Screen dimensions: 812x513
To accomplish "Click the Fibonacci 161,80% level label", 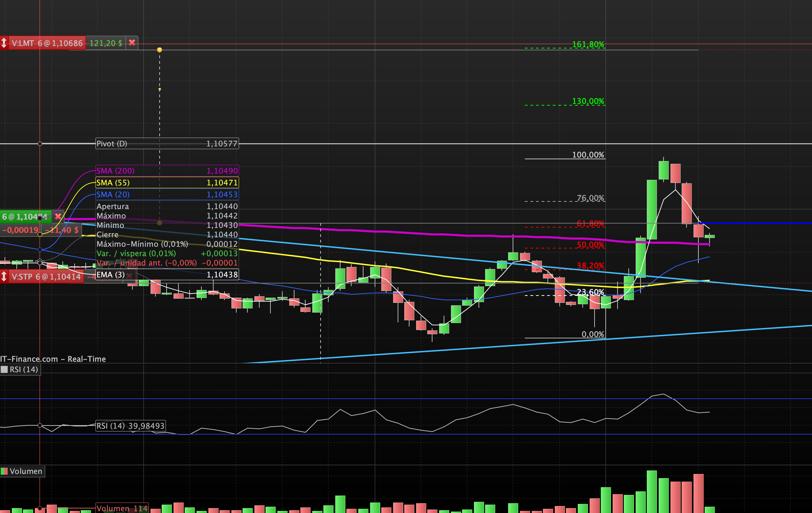I will (x=588, y=44).
